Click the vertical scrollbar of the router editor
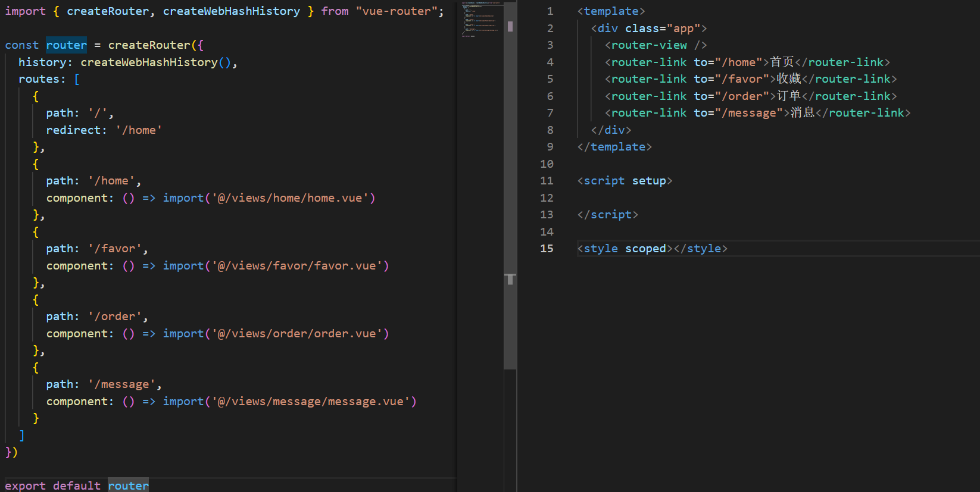This screenshot has height=492, width=980. coord(510,184)
